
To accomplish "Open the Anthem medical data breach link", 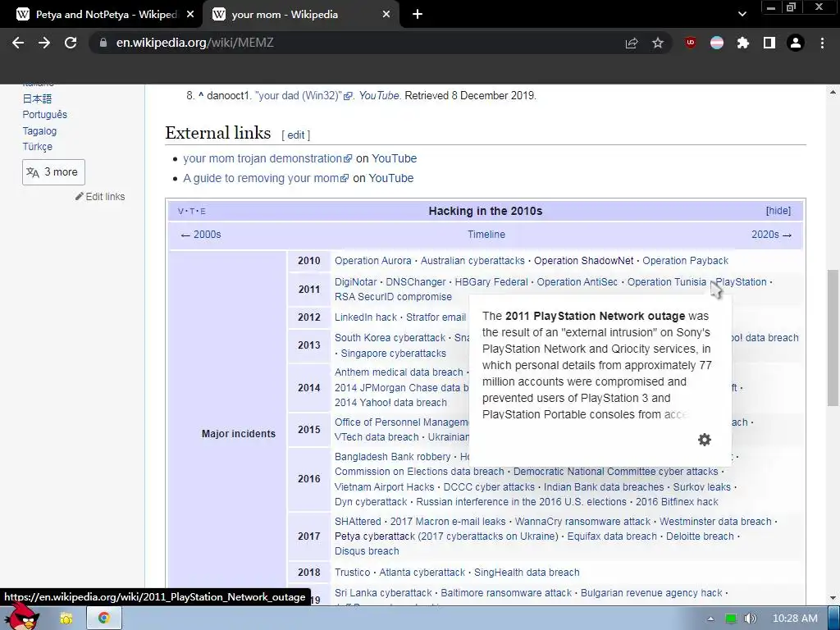I will [399, 372].
